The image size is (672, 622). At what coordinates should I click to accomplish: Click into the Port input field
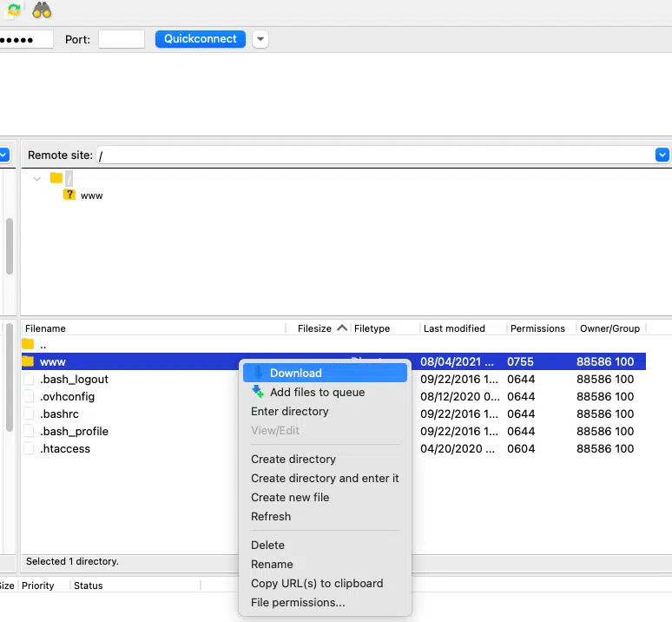[x=122, y=39]
